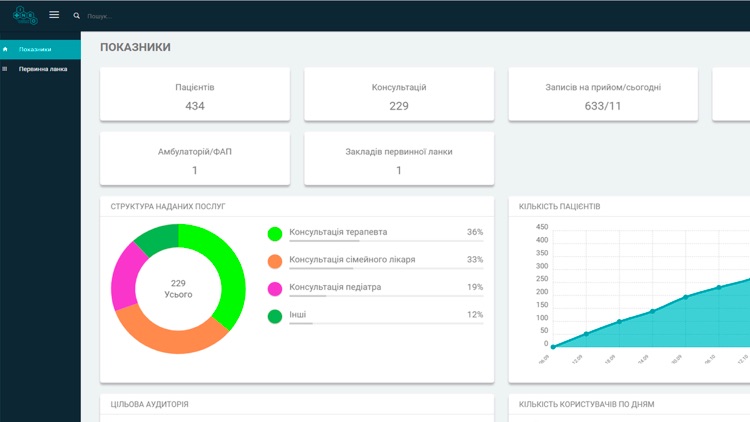The height and width of the screenshot is (422, 750).
Task: Click magenta Консультація педіатра legend dot
Action: click(x=275, y=290)
